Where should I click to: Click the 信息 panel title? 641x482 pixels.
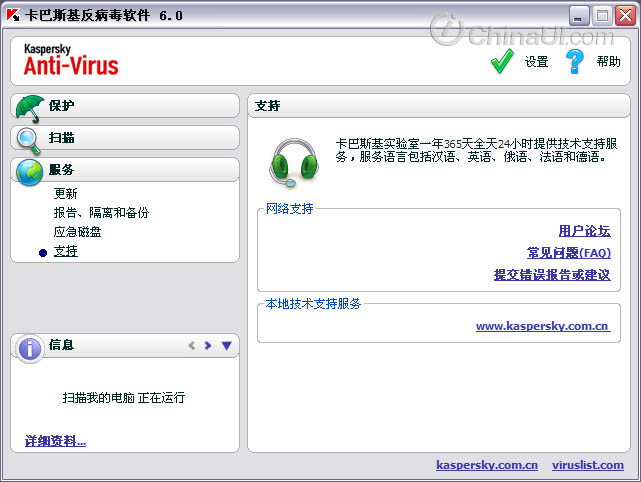coord(61,345)
